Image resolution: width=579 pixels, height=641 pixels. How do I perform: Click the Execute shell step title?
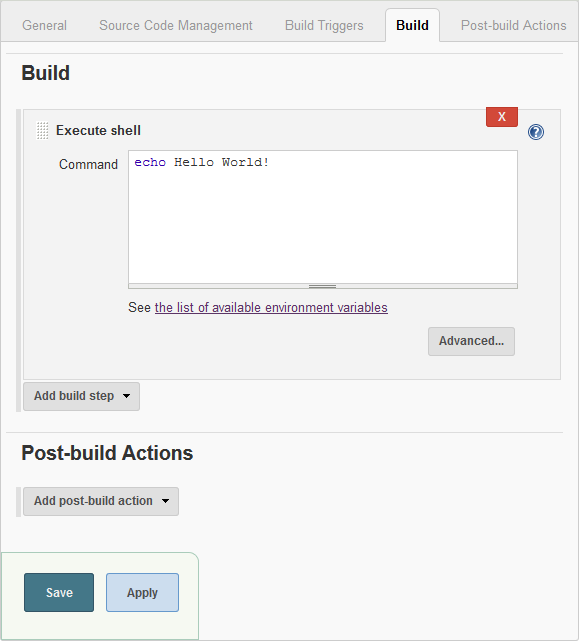[98, 130]
